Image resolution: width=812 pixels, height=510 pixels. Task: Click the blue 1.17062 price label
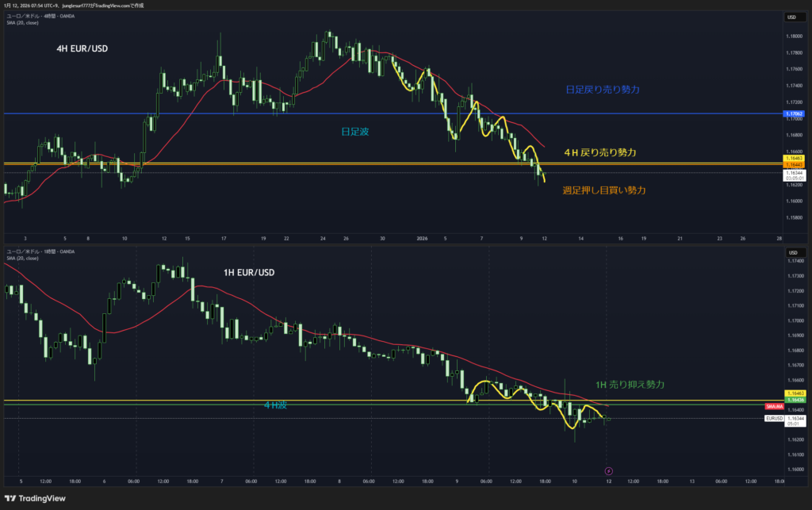coord(795,114)
